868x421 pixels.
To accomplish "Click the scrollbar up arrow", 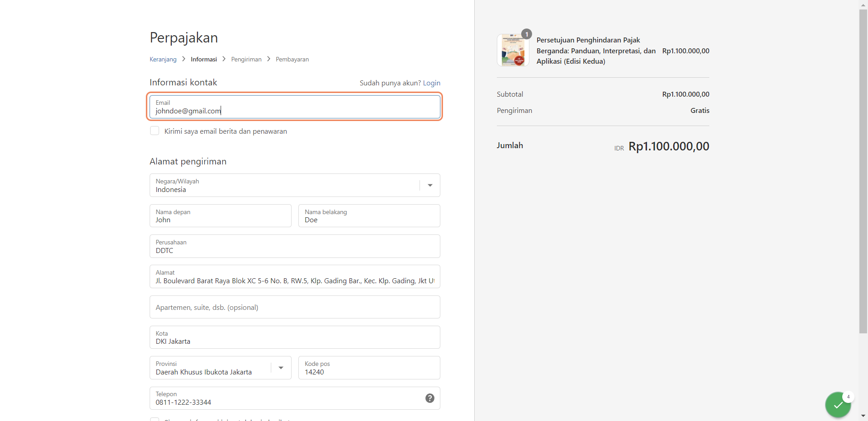I will pos(863,5).
